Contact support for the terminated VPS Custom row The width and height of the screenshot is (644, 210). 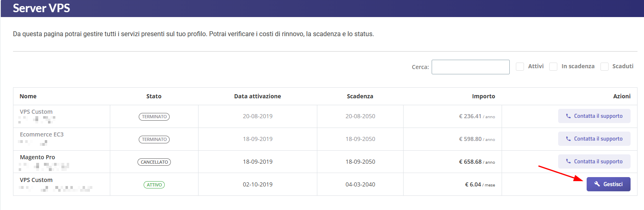pyautogui.click(x=594, y=116)
